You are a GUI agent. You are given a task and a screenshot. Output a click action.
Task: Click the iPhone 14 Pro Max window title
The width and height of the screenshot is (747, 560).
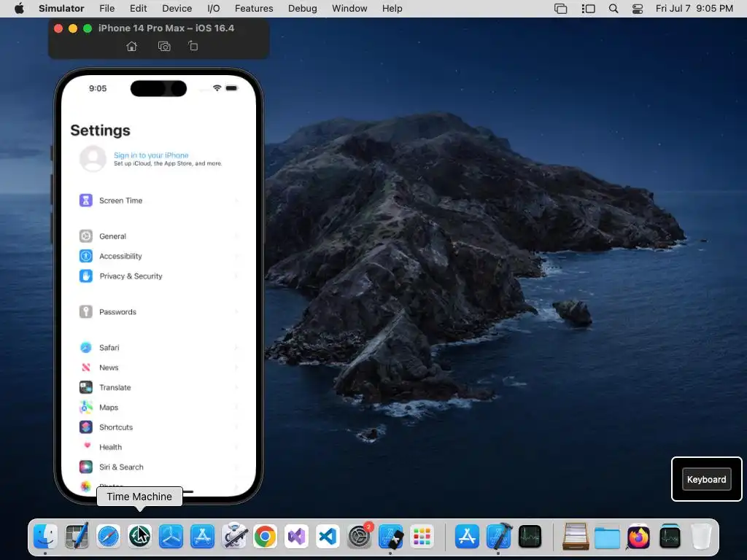click(x=166, y=28)
